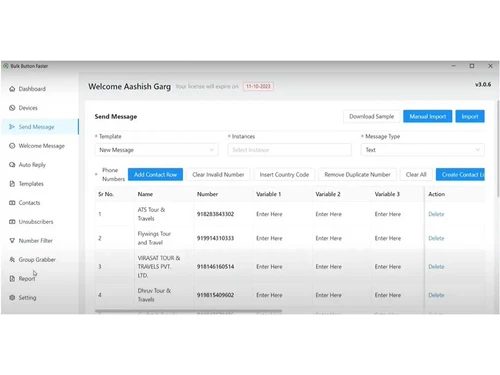The image size is (500, 375).
Task: Click Variable 2 field in Flywings row
Action: (x=329, y=238)
